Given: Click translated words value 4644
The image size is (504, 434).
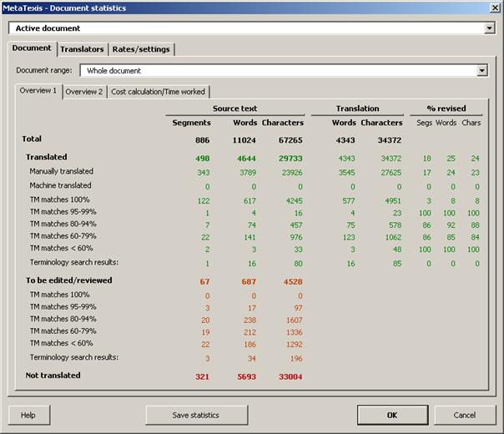Looking at the screenshot, I should click(x=246, y=159).
